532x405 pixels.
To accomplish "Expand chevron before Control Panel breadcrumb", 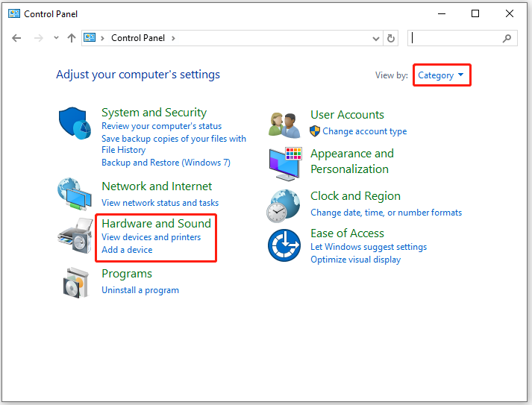I will click(102, 38).
